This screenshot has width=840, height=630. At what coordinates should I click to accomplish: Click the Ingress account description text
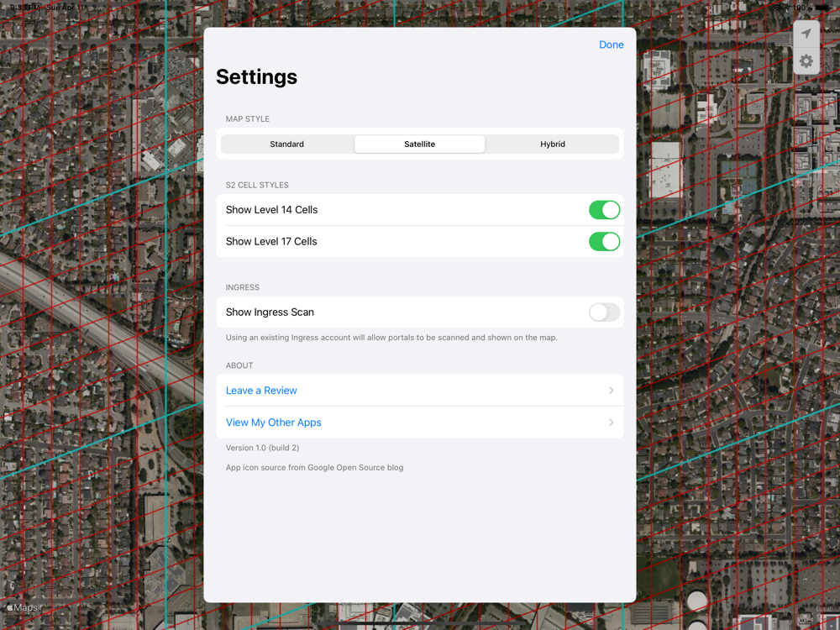pyautogui.click(x=391, y=338)
